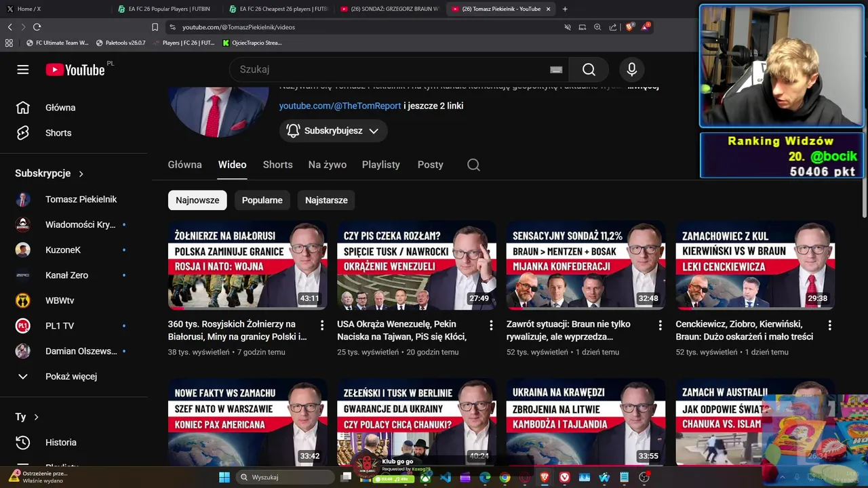Open Google Chrome from the taskbar
Screen dimensions: 868x488
tap(505, 477)
